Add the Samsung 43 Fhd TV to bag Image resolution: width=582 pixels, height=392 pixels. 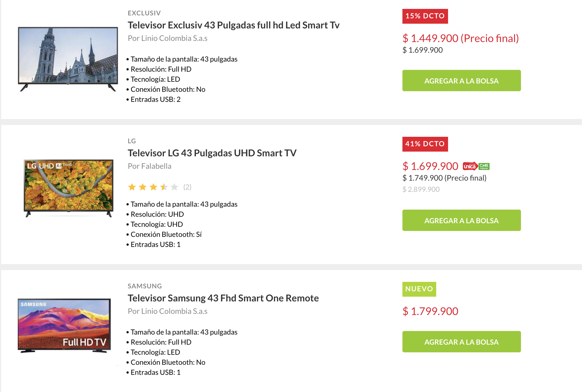(x=461, y=342)
